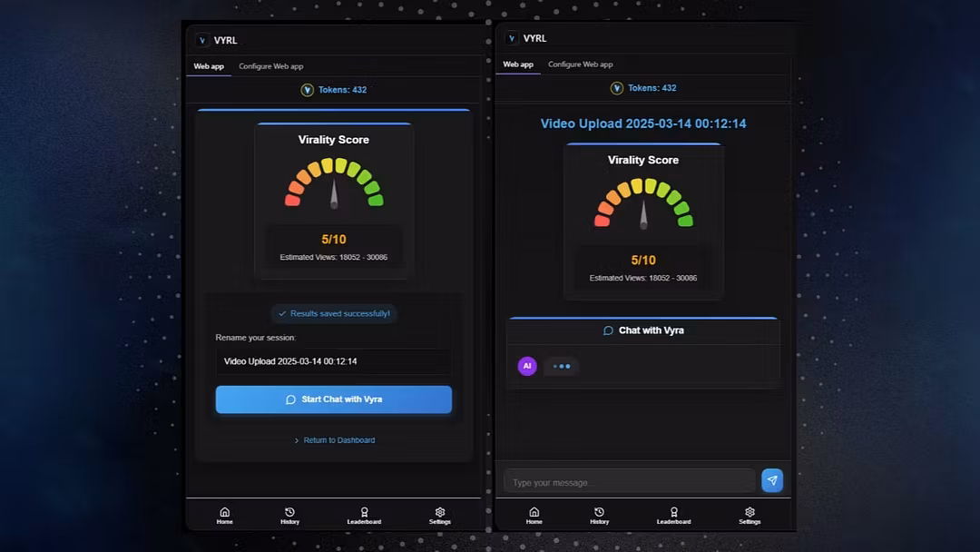Image resolution: width=980 pixels, height=552 pixels.
Task: Click Estimated Views text in right panel
Action: [x=643, y=278]
